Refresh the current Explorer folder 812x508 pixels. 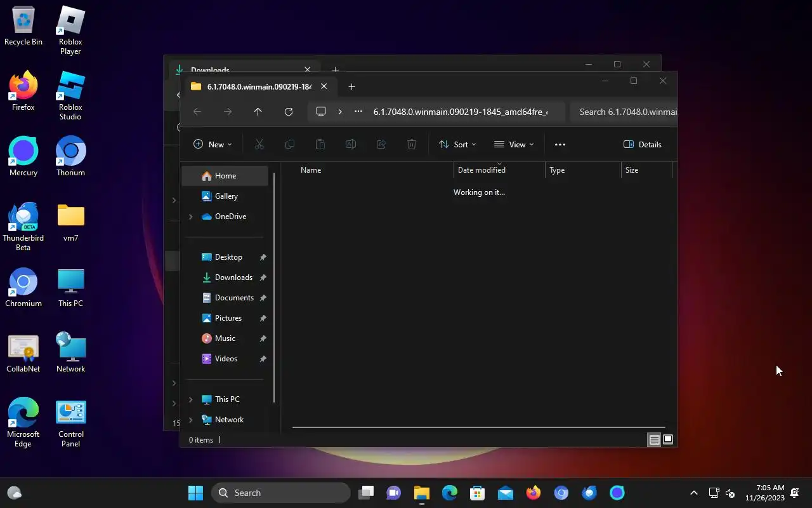pyautogui.click(x=289, y=112)
